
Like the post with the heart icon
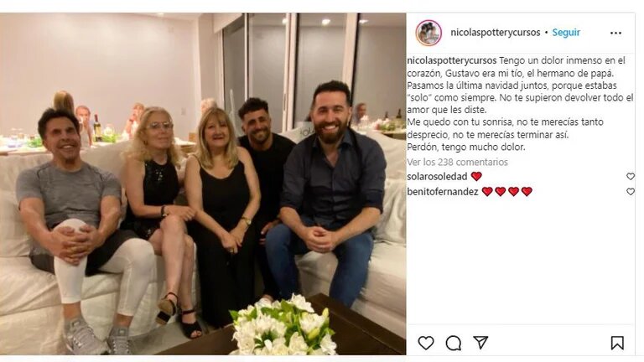pyautogui.click(x=426, y=343)
